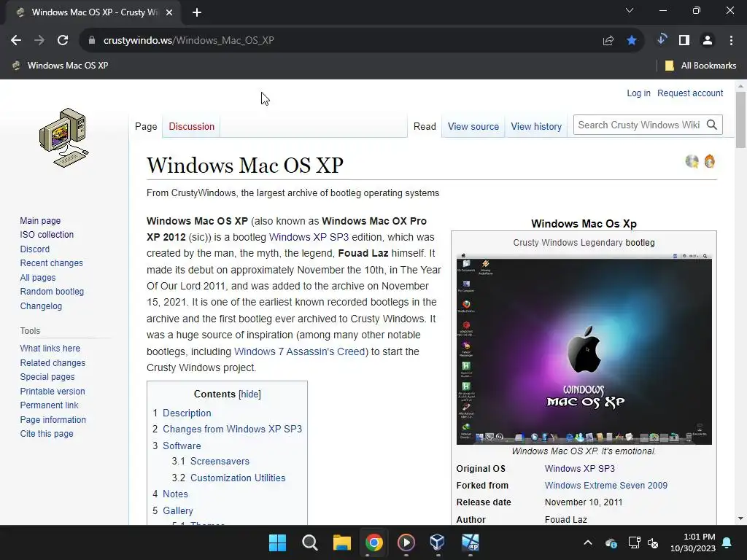This screenshot has height=560, width=747.
Task: View site security lock info
Action: click(x=92, y=41)
